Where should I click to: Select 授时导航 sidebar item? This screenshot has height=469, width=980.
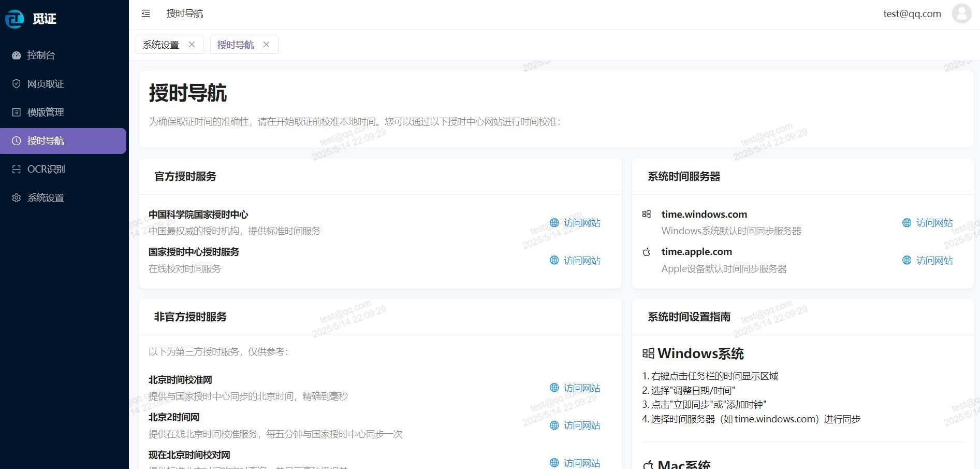click(46, 140)
